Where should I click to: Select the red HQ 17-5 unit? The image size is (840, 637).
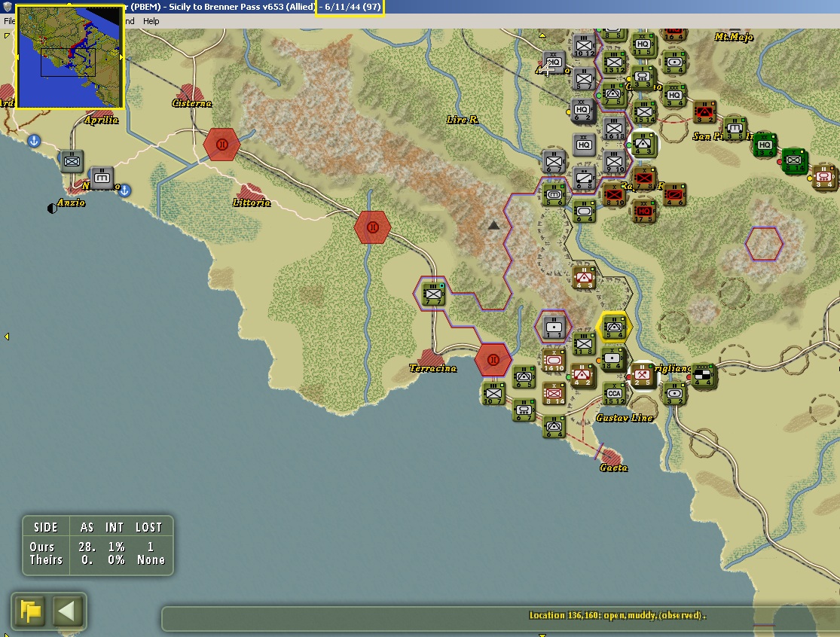pos(643,212)
